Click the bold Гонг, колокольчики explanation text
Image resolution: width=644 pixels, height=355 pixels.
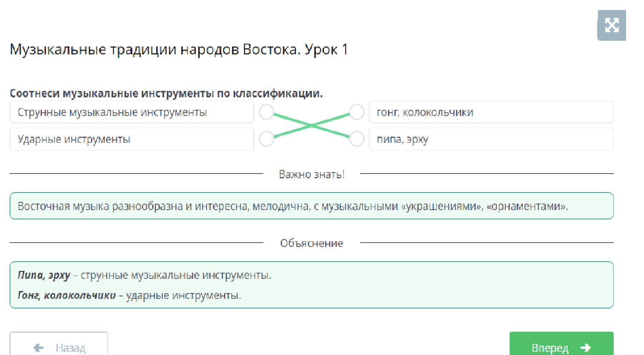click(x=67, y=295)
